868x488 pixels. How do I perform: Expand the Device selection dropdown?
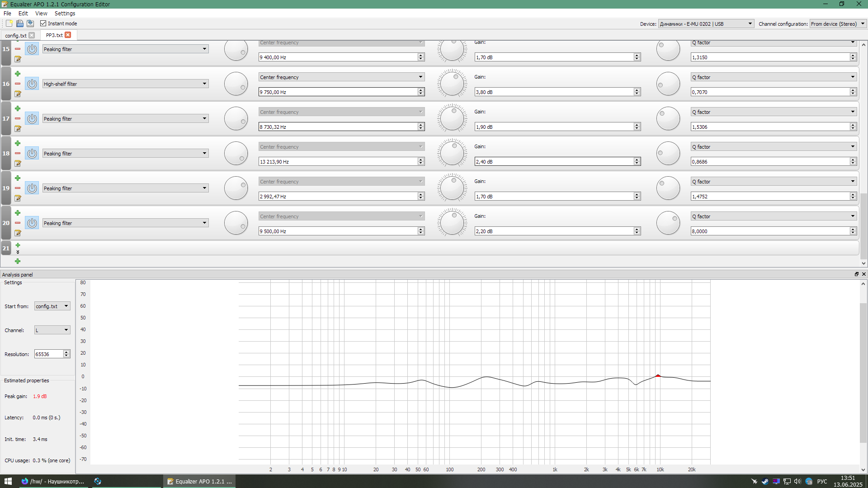[x=706, y=24]
